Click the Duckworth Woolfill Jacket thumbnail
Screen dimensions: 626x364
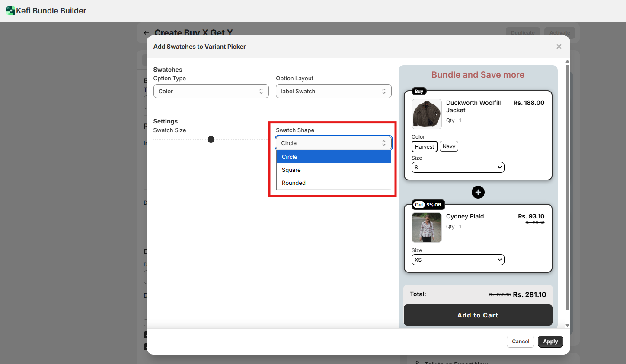click(426, 114)
